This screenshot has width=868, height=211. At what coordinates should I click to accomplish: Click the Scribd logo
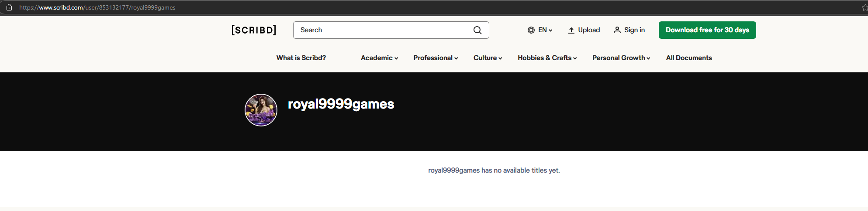pyautogui.click(x=254, y=30)
